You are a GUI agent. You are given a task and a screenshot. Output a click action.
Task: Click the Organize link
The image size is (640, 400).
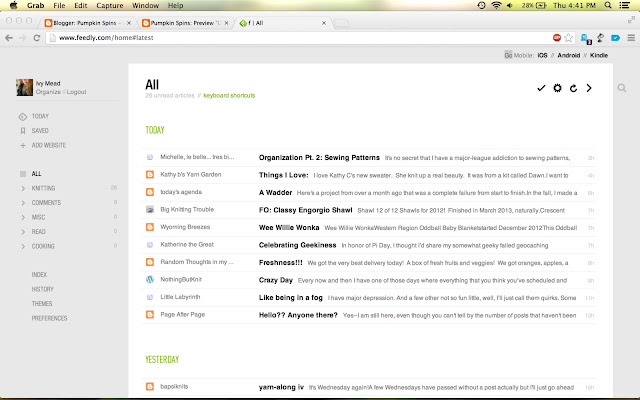coord(48,92)
